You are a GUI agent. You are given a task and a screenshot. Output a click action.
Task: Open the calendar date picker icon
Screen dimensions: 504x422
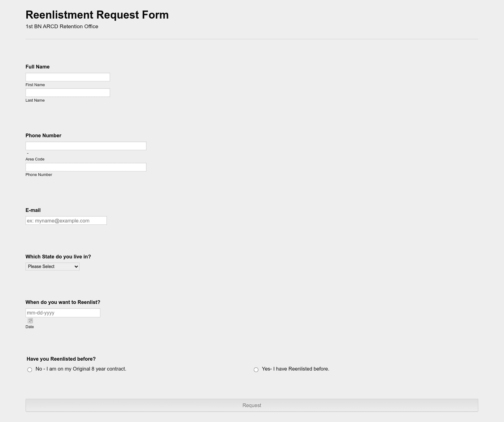coord(30,321)
